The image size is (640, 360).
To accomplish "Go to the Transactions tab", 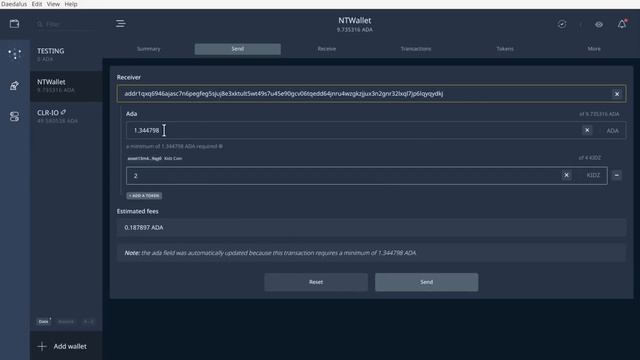I will [416, 49].
